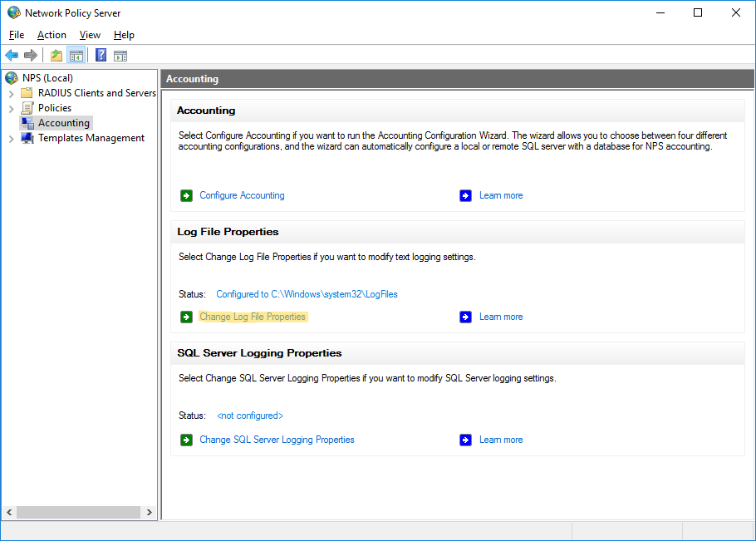Click the blue arrow icon beside the Log File Learn more
The width and height of the screenshot is (756, 541).
coord(465,317)
